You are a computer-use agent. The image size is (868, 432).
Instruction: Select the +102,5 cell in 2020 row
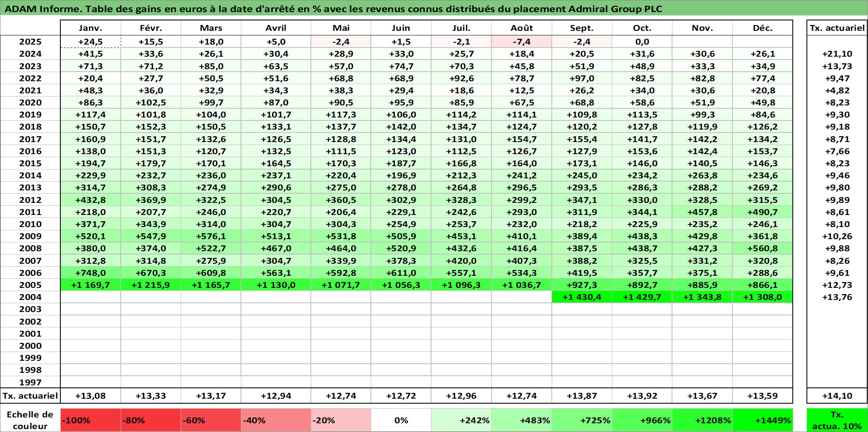click(x=151, y=102)
